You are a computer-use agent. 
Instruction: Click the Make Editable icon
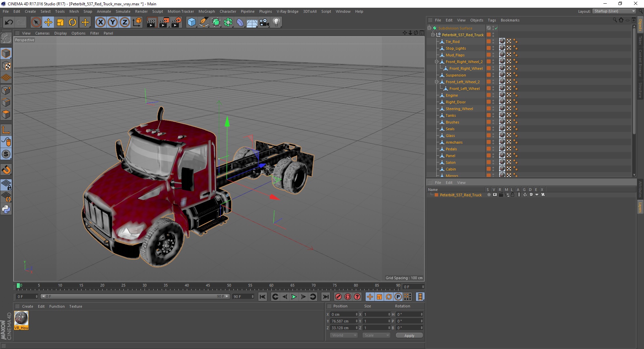[x=6, y=38]
